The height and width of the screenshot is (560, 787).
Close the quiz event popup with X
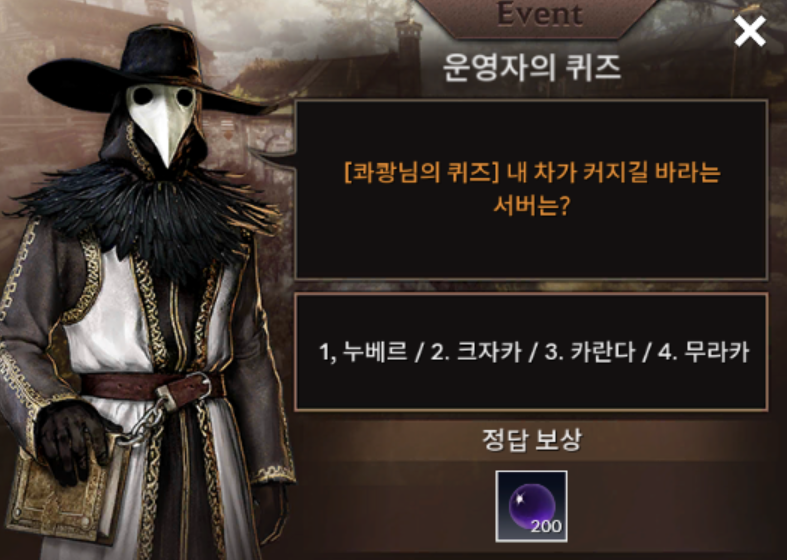(750, 31)
